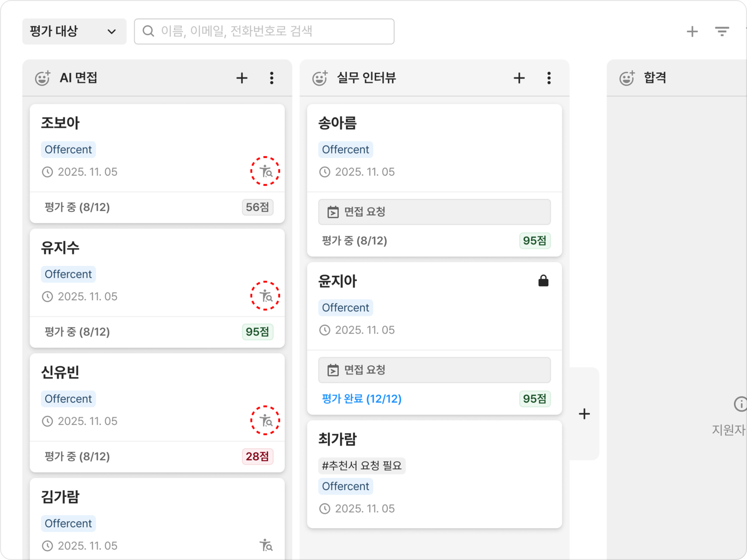This screenshot has width=747, height=560.
Task: Open the 평가 대상 dropdown
Action: tap(74, 31)
